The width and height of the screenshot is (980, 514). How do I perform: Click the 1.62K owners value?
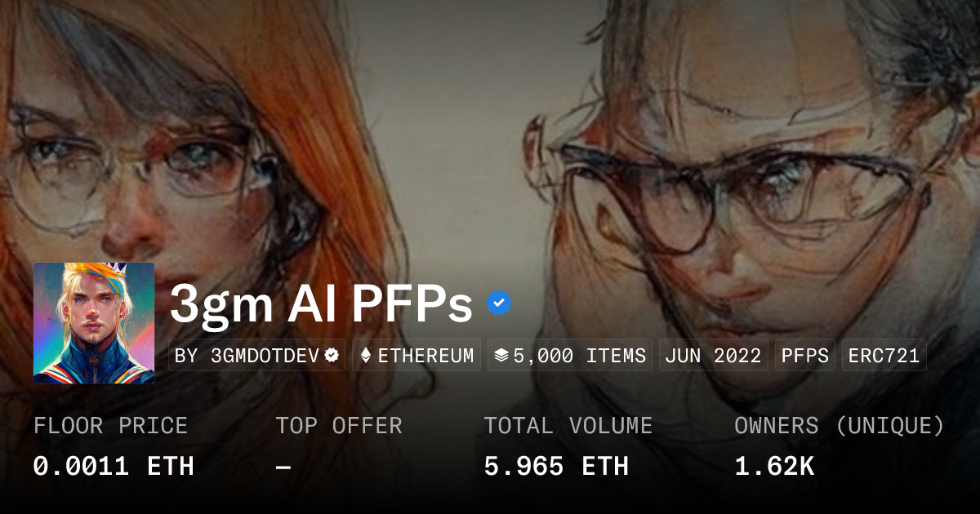pyautogui.click(x=774, y=466)
